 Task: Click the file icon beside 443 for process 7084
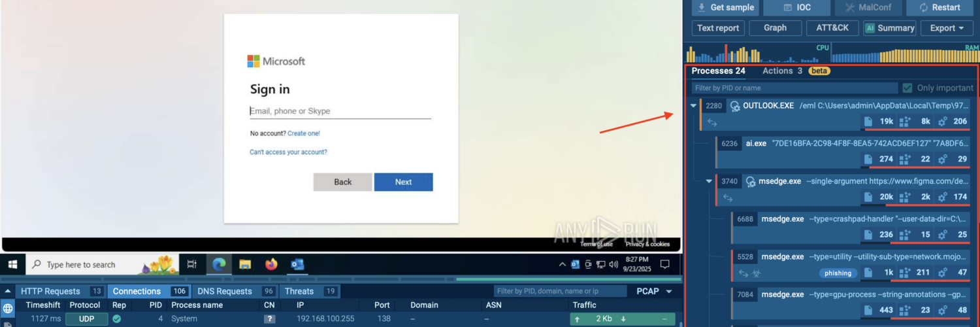click(868, 311)
